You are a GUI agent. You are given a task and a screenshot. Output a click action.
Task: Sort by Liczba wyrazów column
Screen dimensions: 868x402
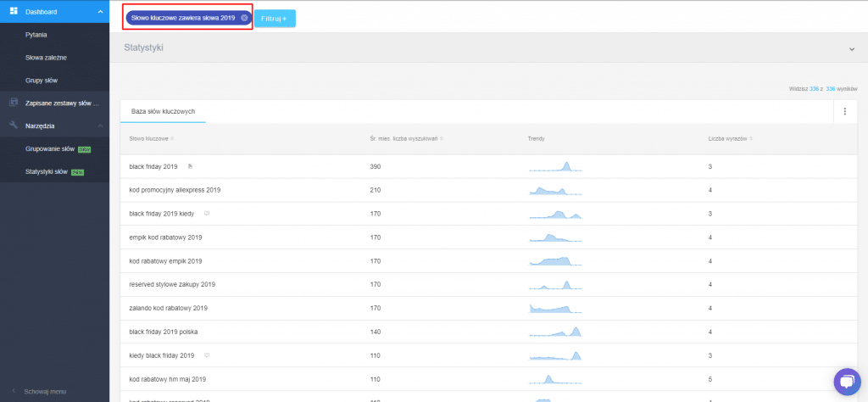[731, 138]
